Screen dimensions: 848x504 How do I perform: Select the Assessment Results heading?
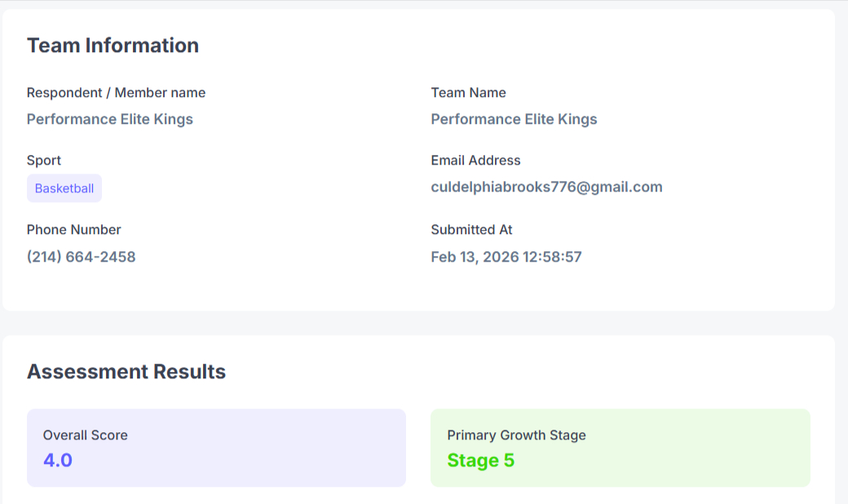(126, 372)
